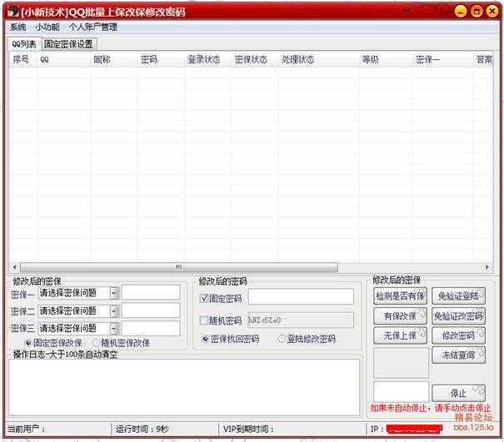This screenshot has width=504, height=442.
Task: Sort by the 等级 column header
Action: point(386,60)
